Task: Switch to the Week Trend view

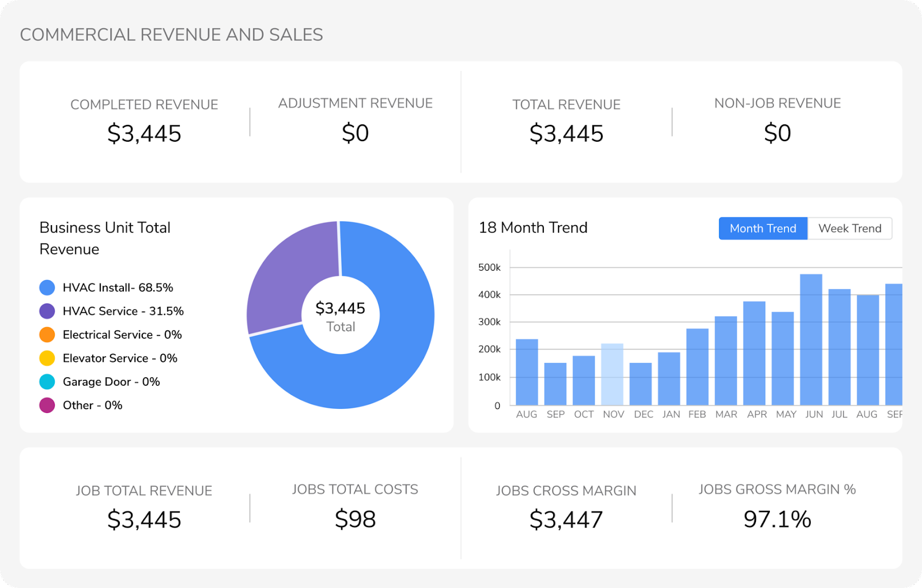Action: tap(849, 229)
